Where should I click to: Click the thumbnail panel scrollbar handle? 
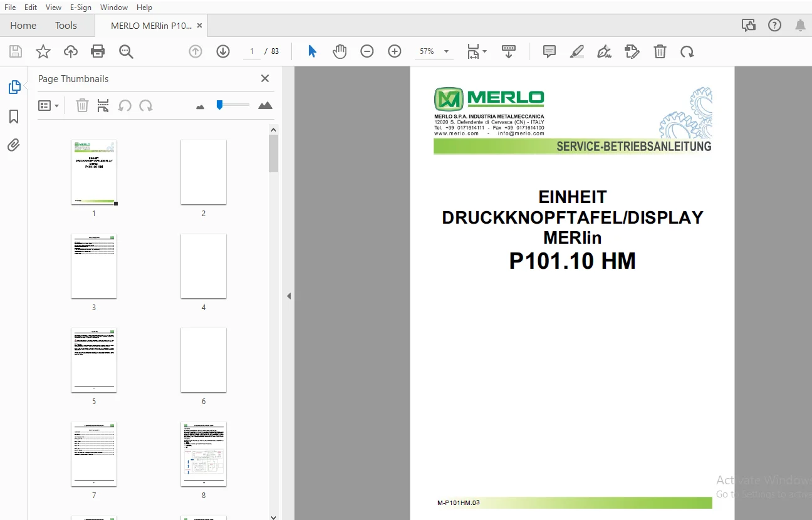click(x=273, y=153)
